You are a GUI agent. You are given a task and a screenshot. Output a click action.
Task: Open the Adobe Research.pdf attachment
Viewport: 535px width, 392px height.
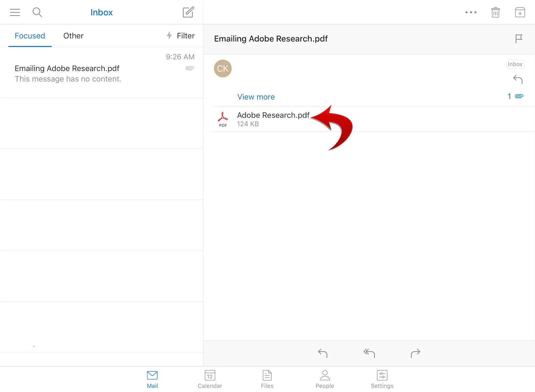pyautogui.click(x=374, y=119)
